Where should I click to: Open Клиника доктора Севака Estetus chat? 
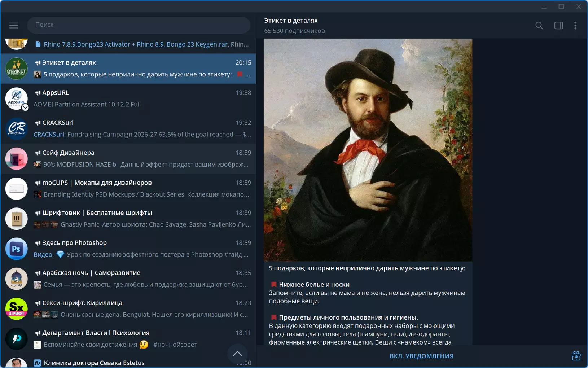pyautogui.click(x=128, y=361)
